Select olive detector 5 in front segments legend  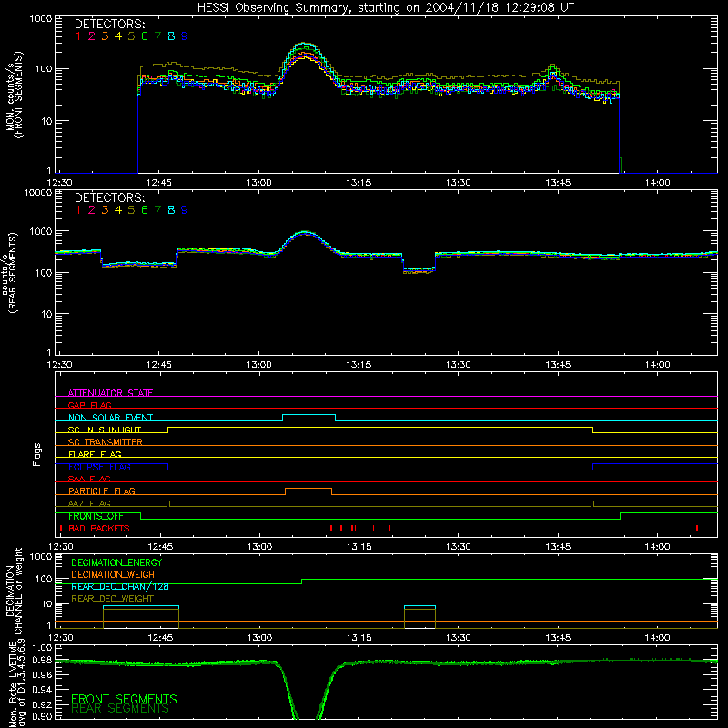(131, 36)
